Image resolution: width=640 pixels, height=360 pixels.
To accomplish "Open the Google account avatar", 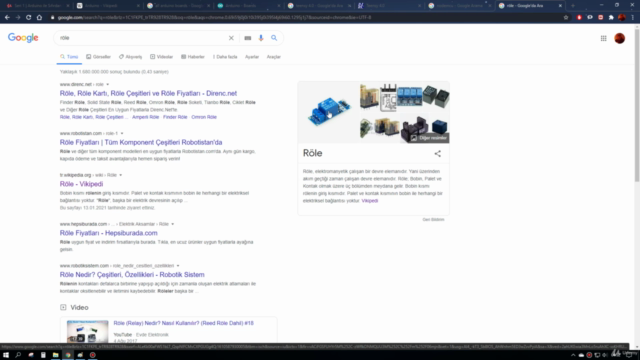I will (x=620, y=38).
